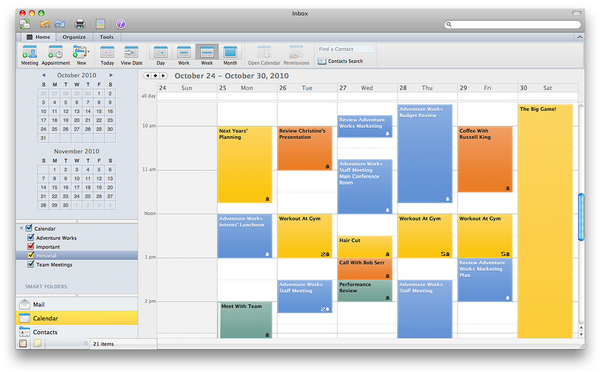Click the search field in title bar

point(512,24)
